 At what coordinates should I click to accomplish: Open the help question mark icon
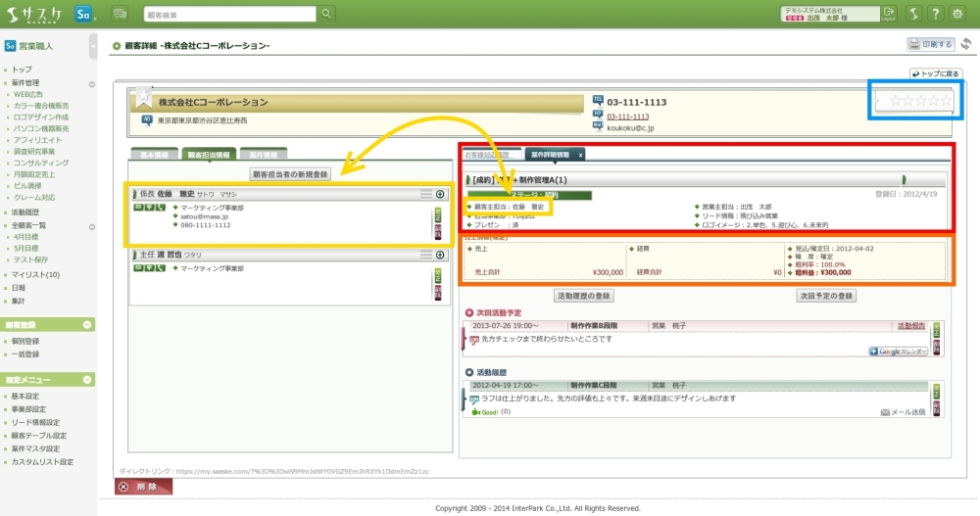point(934,15)
